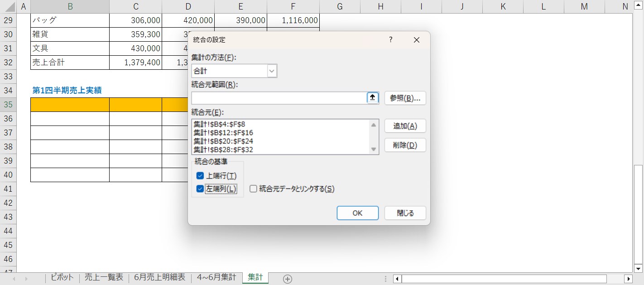
Task: Open the 4~6月集計 sheet tab
Action: [x=216, y=277]
